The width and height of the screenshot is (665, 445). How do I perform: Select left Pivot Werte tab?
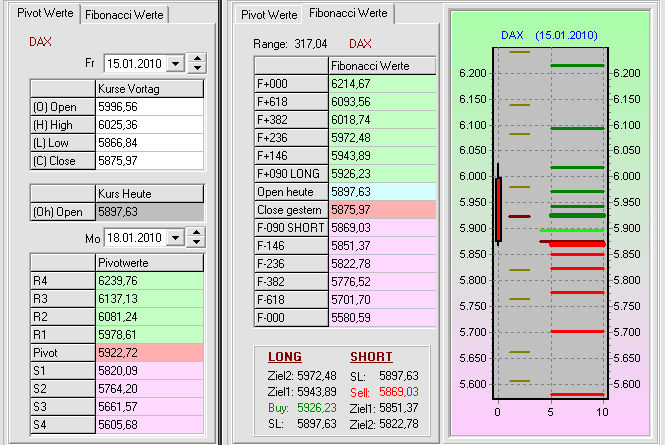(x=45, y=13)
